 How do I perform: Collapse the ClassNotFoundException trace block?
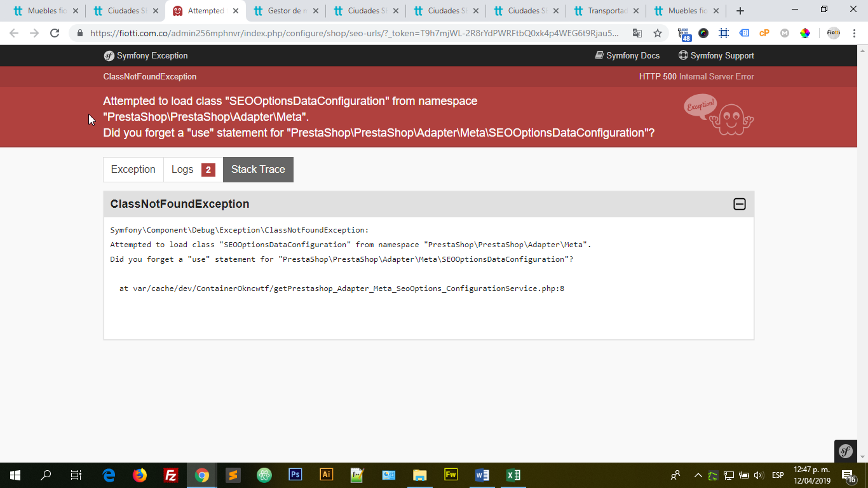pos(740,204)
